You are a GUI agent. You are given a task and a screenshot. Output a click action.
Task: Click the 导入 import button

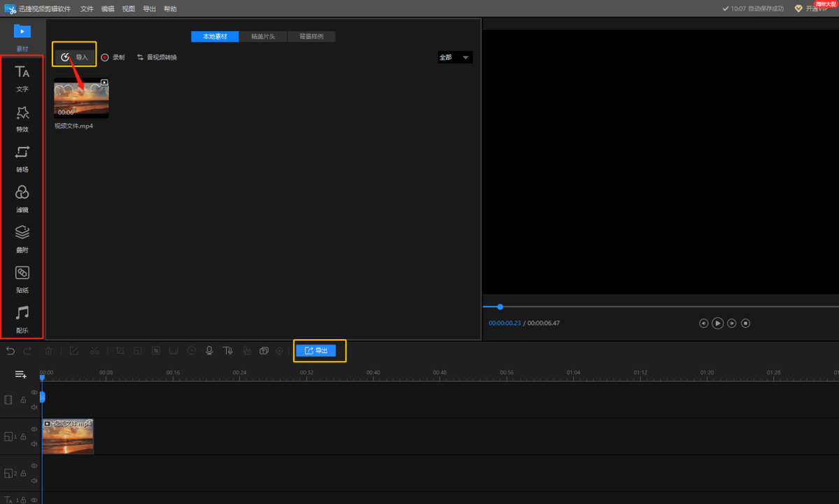pos(74,57)
